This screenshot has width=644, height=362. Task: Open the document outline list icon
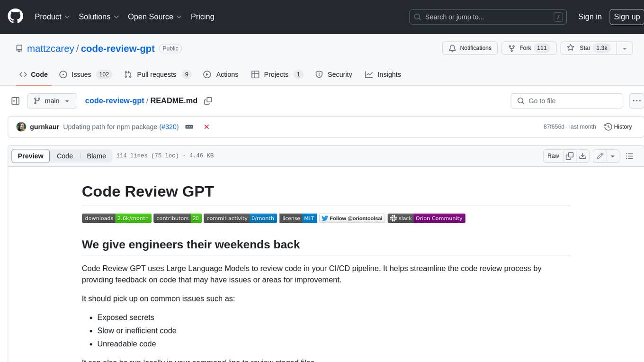tap(629, 156)
